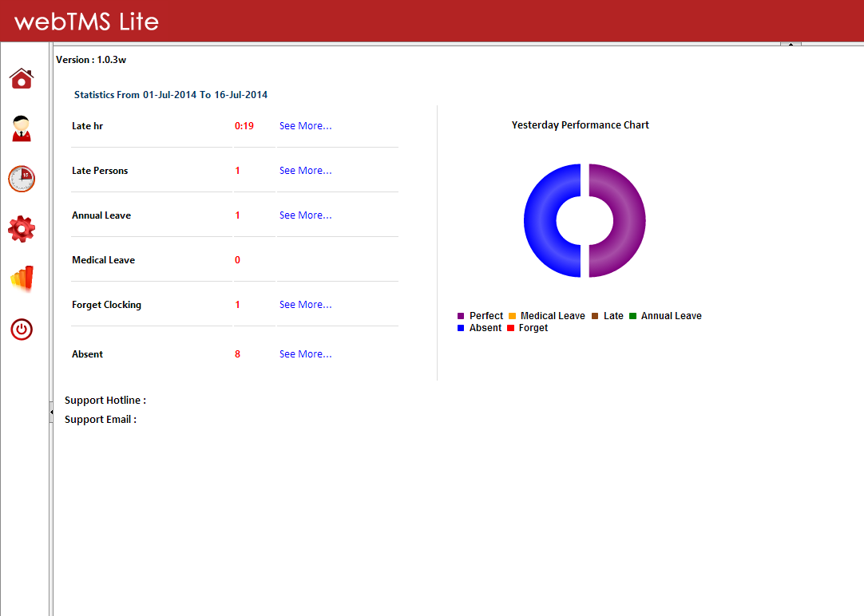Click the Support Hotline label

(105, 401)
